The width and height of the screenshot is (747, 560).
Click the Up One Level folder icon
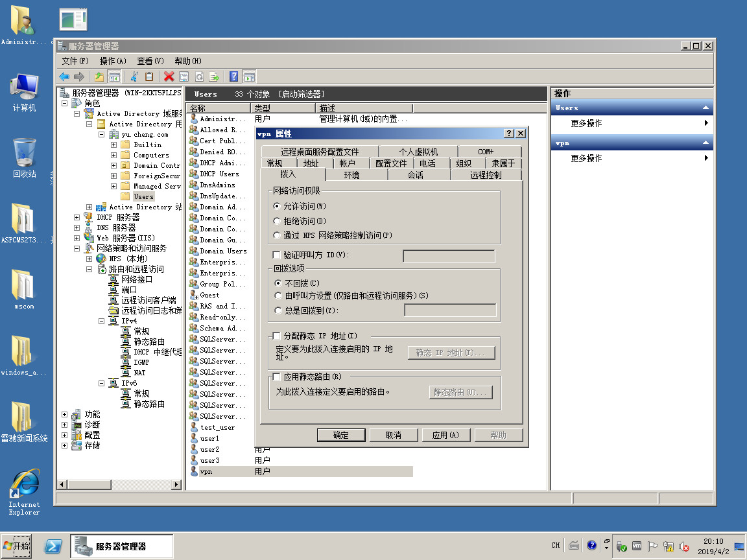click(99, 76)
